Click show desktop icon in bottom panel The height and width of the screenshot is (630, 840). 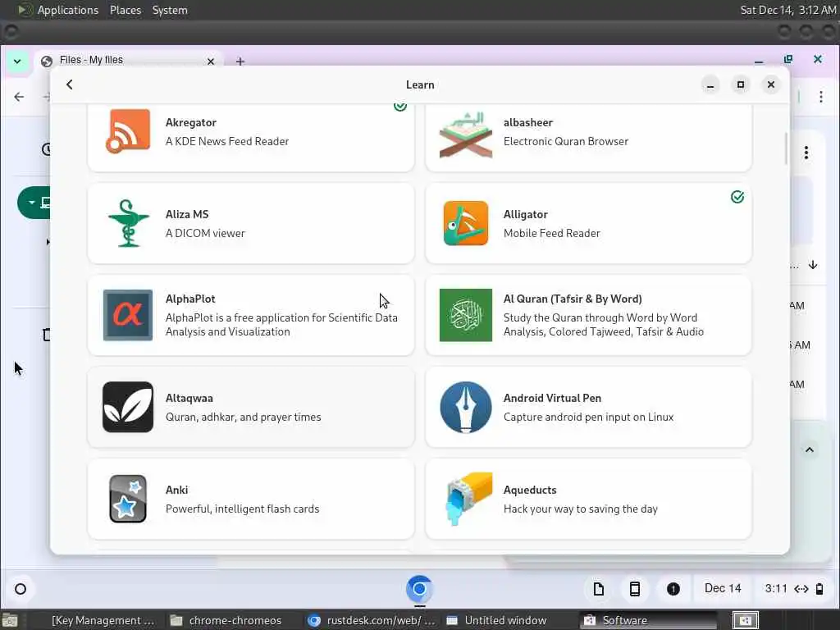[x=9, y=620]
